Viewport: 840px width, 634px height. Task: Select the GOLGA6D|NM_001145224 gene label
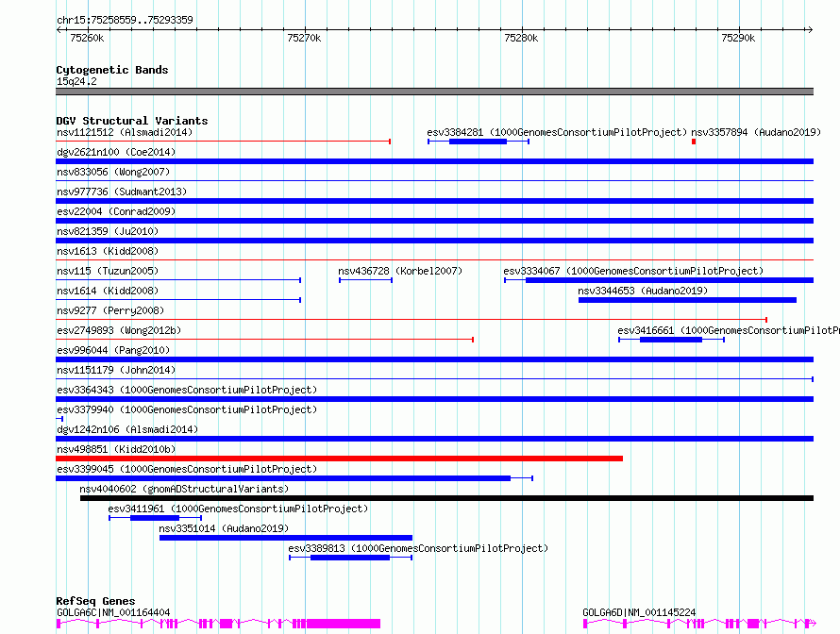tap(639, 612)
